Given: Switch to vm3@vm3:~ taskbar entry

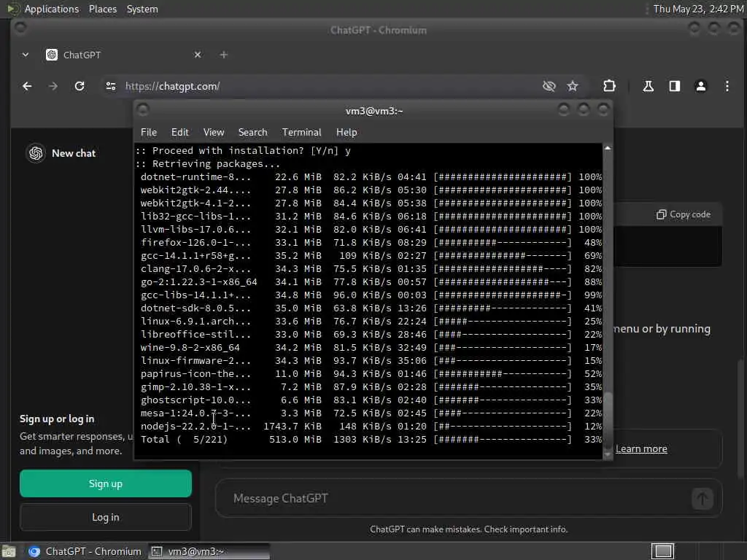Looking at the screenshot, I should click(209, 551).
